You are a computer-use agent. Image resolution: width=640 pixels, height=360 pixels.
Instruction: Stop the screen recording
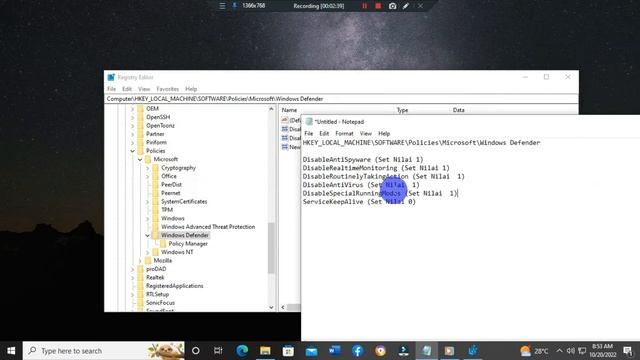pyautogui.click(x=378, y=6)
